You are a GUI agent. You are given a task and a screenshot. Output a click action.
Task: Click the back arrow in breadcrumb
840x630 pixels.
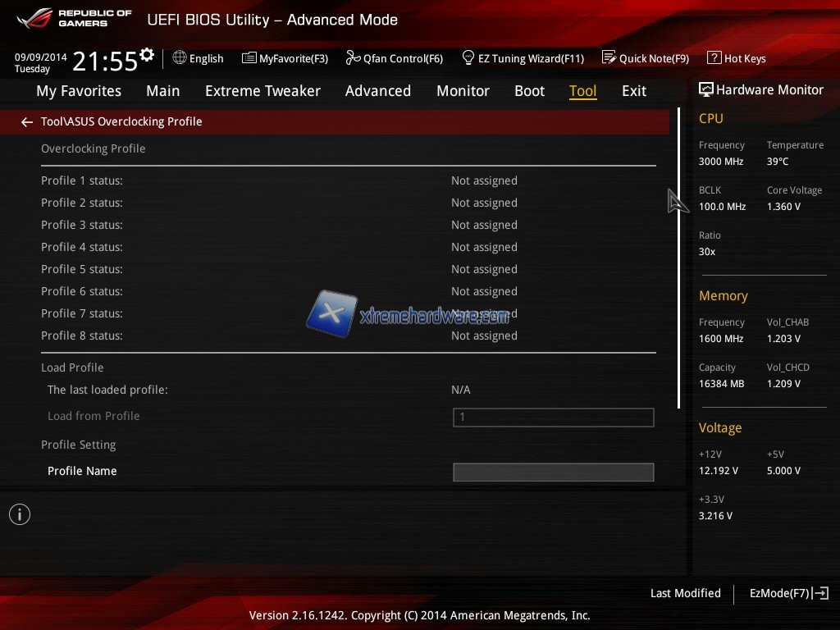click(27, 122)
